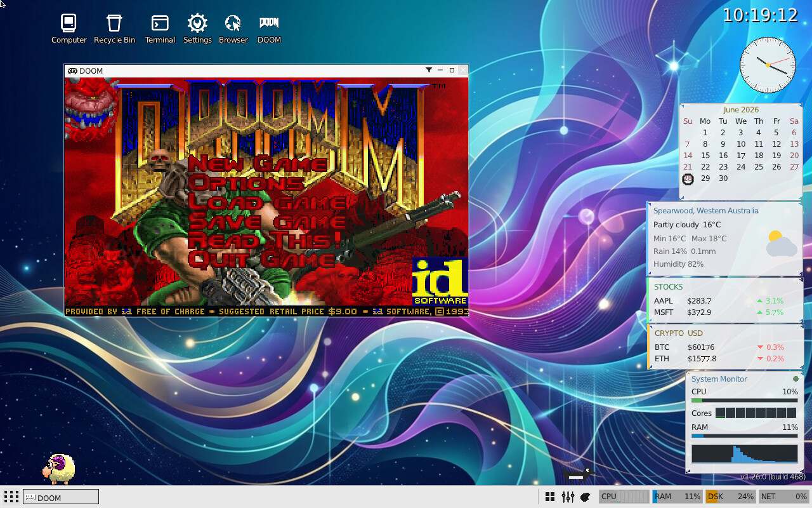Click the four-square window layout tray icon
The image size is (812, 508).
(x=550, y=497)
